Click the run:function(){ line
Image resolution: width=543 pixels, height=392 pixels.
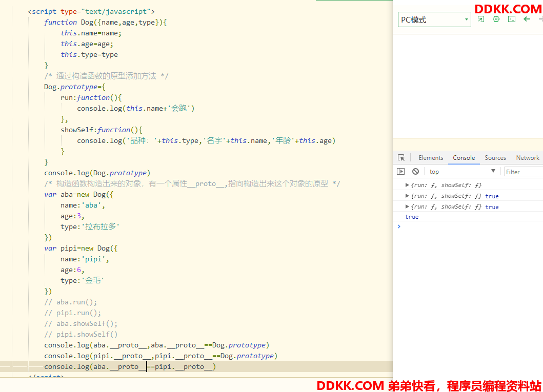tap(91, 97)
